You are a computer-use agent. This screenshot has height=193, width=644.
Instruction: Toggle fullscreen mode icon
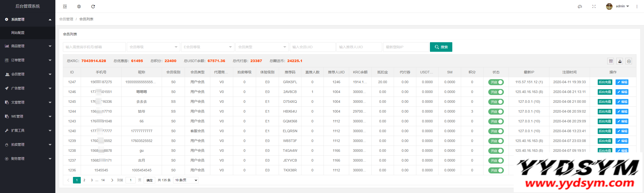(x=594, y=7)
